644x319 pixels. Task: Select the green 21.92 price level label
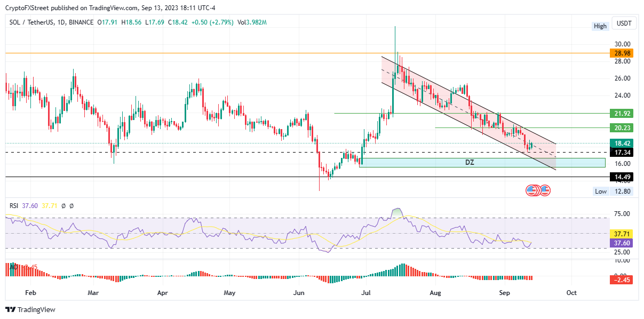[621, 113]
